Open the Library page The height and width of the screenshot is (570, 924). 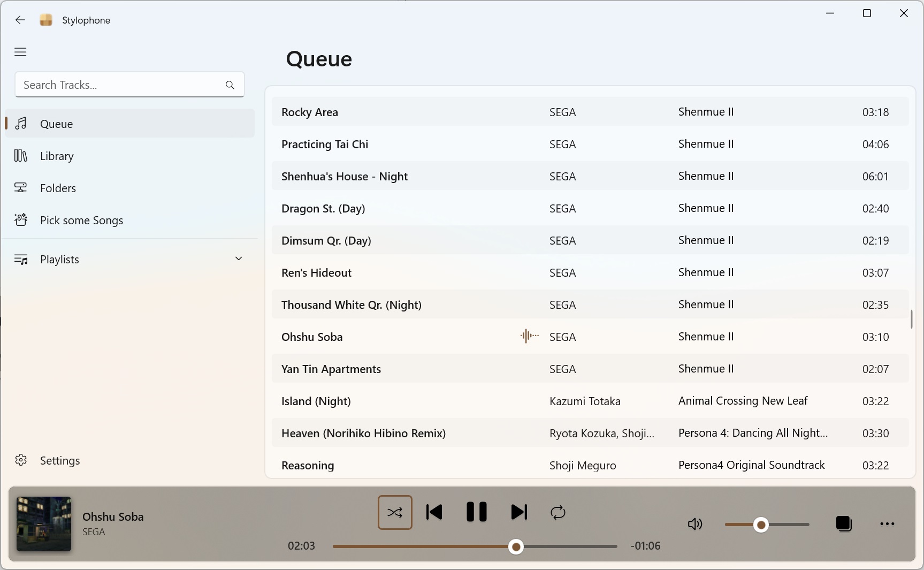130,156
